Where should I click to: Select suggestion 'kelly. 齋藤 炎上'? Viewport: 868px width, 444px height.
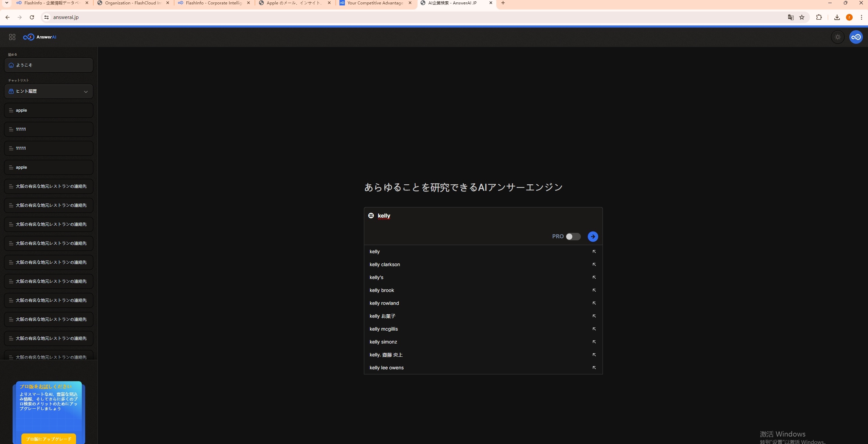[483, 355]
